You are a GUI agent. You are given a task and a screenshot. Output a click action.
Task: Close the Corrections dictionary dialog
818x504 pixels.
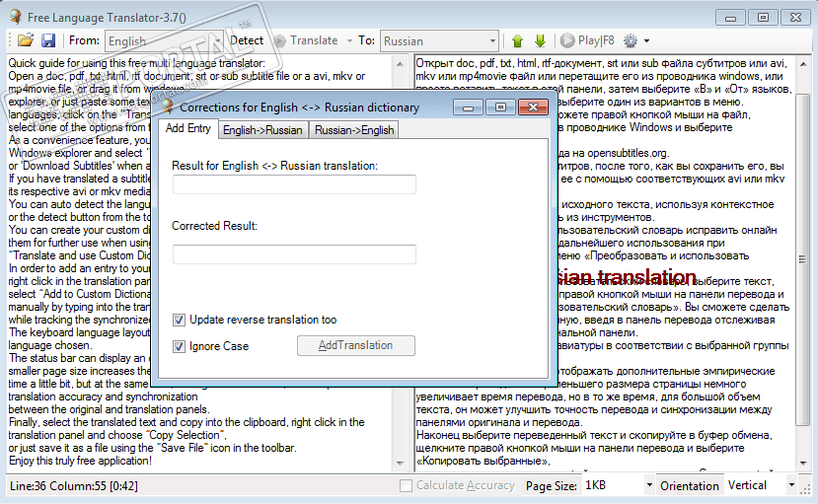tap(533, 107)
